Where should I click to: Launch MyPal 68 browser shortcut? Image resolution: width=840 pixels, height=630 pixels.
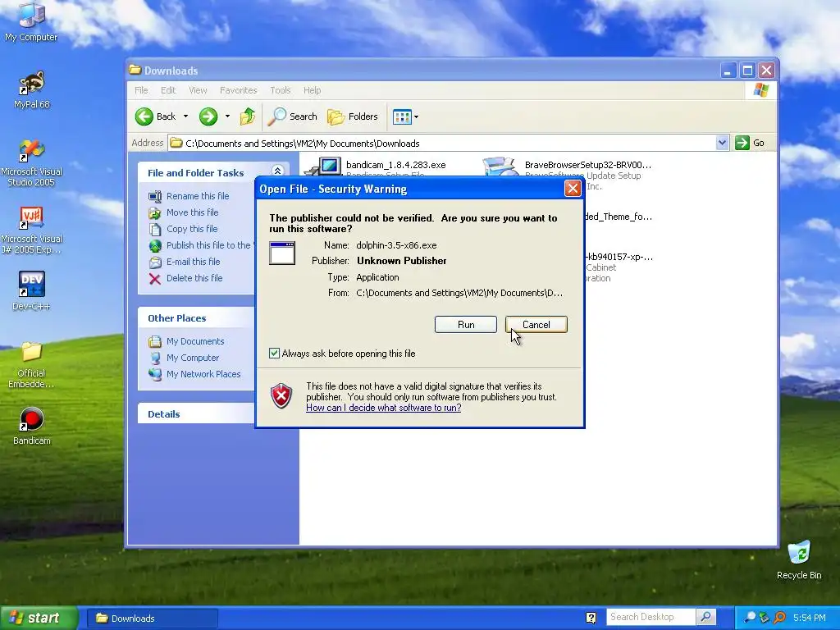[x=31, y=89]
